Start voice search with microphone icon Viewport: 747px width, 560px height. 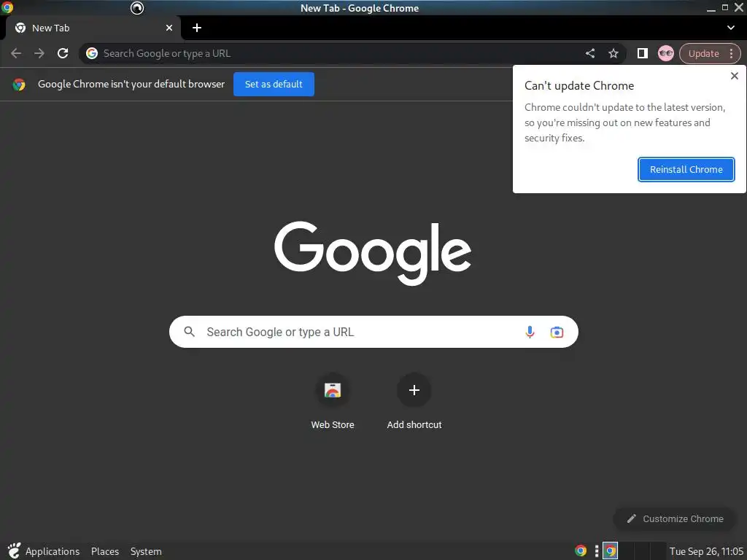point(530,332)
